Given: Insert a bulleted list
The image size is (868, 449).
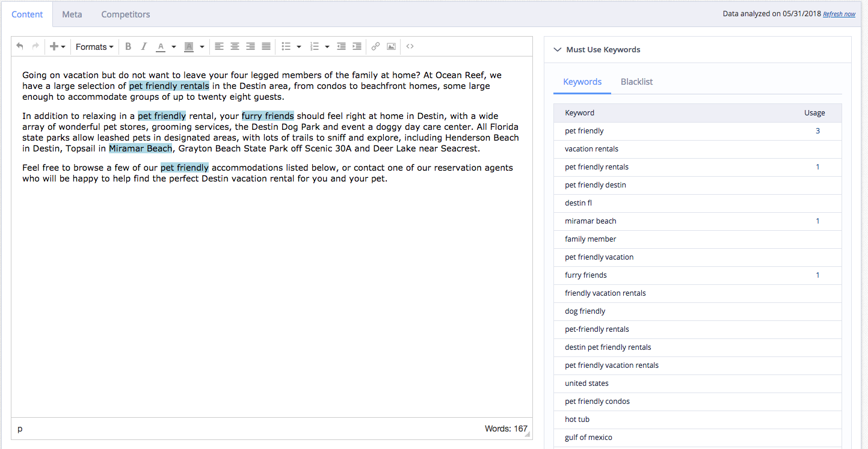Looking at the screenshot, I should coord(286,46).
